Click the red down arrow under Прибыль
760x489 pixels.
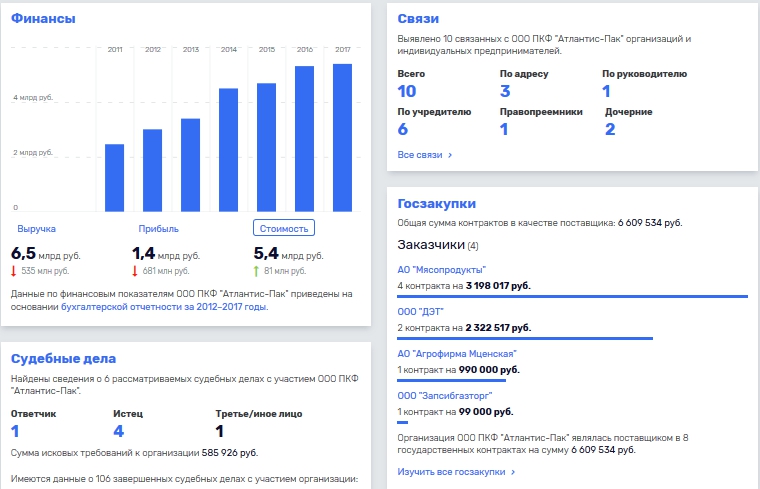coord(135,271)
